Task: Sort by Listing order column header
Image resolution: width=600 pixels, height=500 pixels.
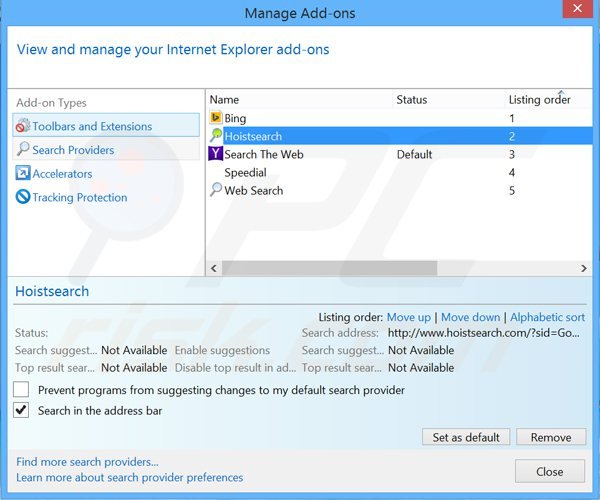Action: (x=539, y=99)
